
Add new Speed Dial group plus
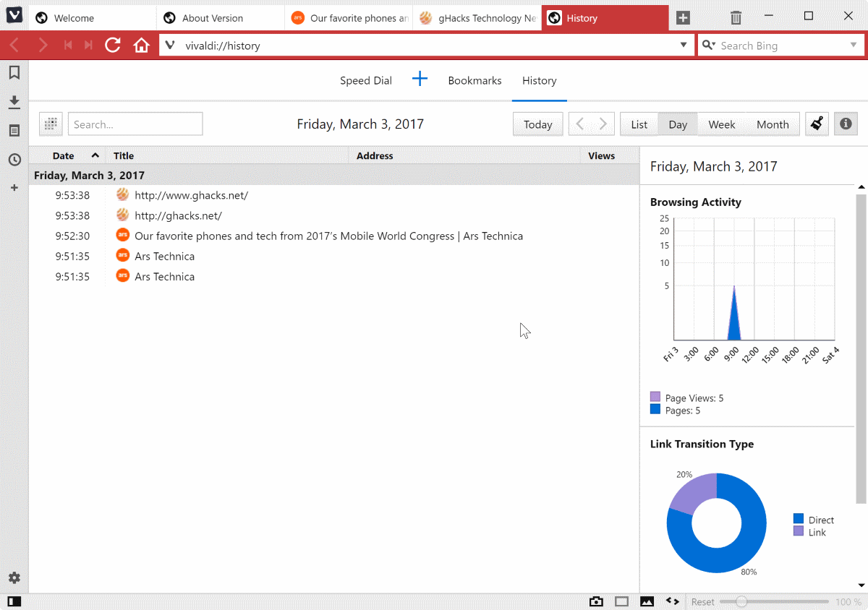[x=420, y=80]
